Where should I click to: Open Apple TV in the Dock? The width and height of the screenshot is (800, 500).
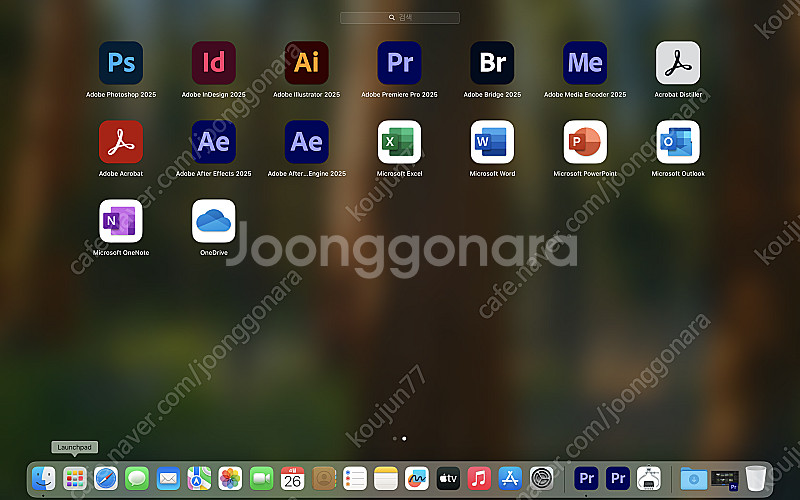click(x=448, y=479)
